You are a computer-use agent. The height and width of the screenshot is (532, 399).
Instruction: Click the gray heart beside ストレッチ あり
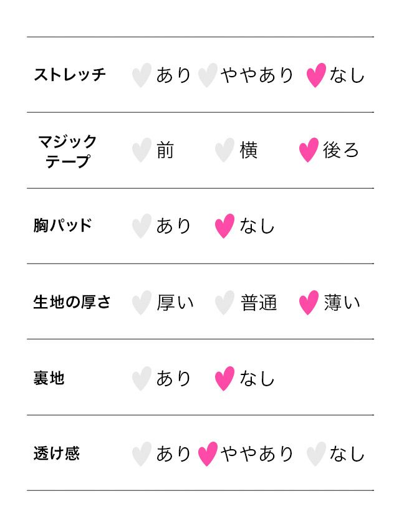(x=142, y=75)
